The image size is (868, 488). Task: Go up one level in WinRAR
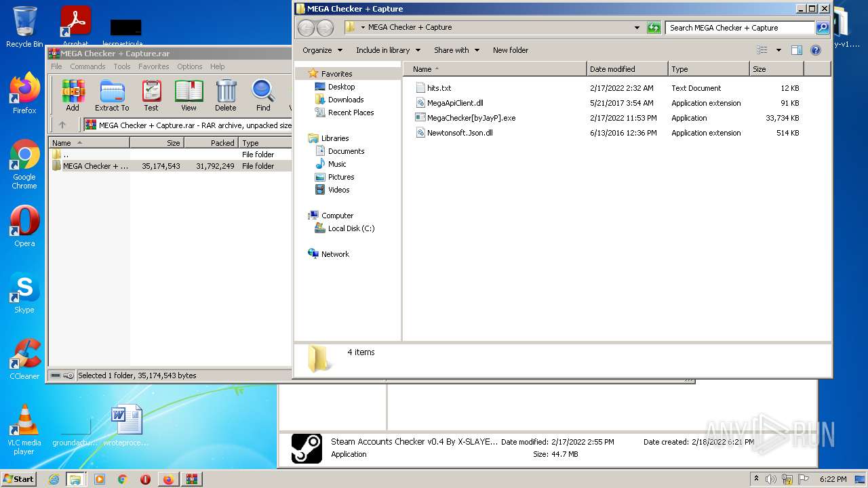point(62,125)
